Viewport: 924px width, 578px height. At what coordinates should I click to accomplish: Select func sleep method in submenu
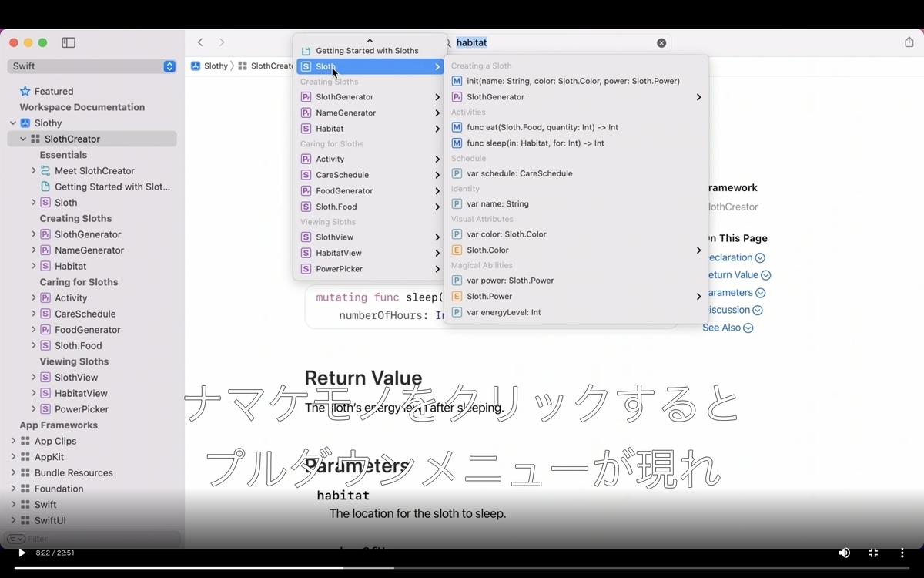[x=576, y=143]
